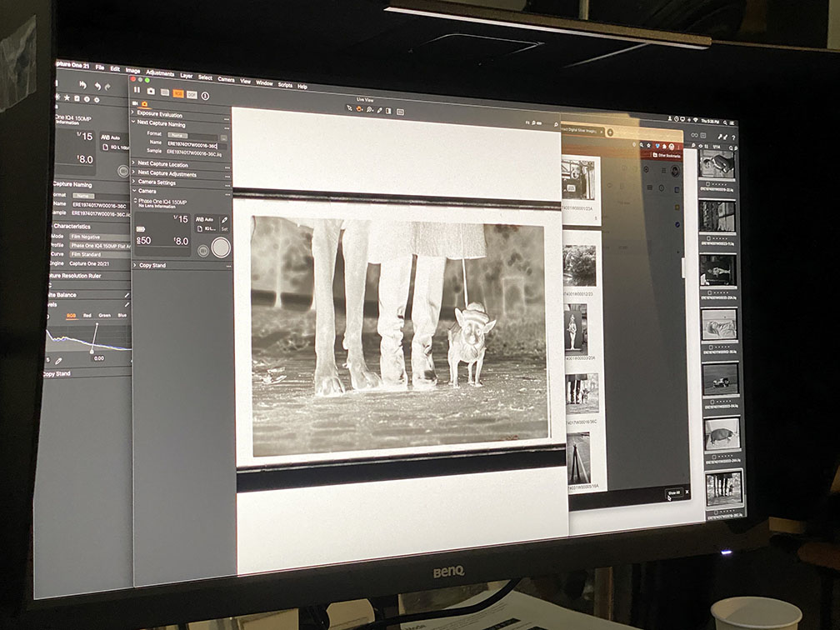
Task: Collapse the Camera panel
Action: 134,190
